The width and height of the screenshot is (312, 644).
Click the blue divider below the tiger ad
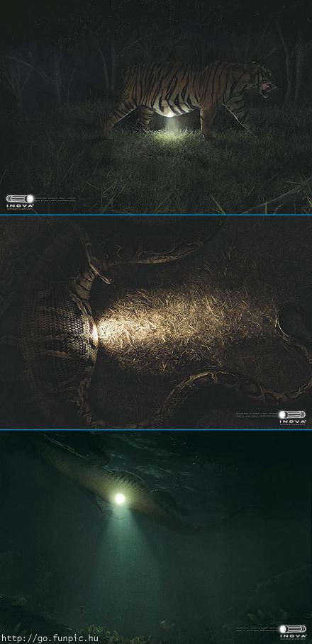point(156,215)
